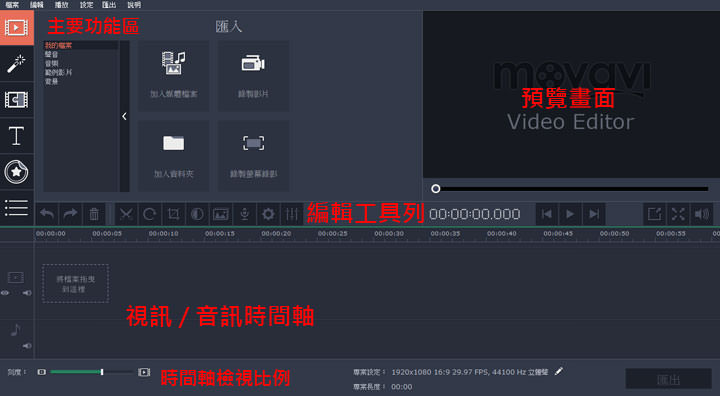Switch preview to fullscreen mode
The height and width of the screenshot is (396, 720).
(x=678, y=214)
